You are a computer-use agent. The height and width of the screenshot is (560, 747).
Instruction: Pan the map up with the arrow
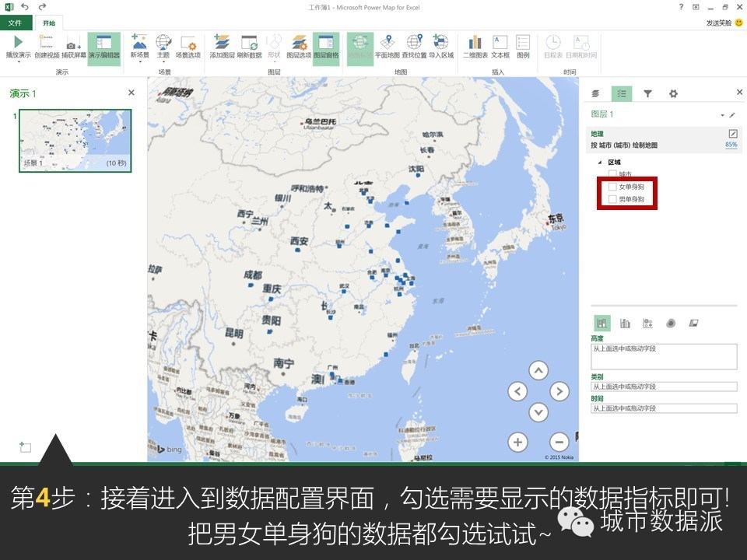(x=538, y=370)
